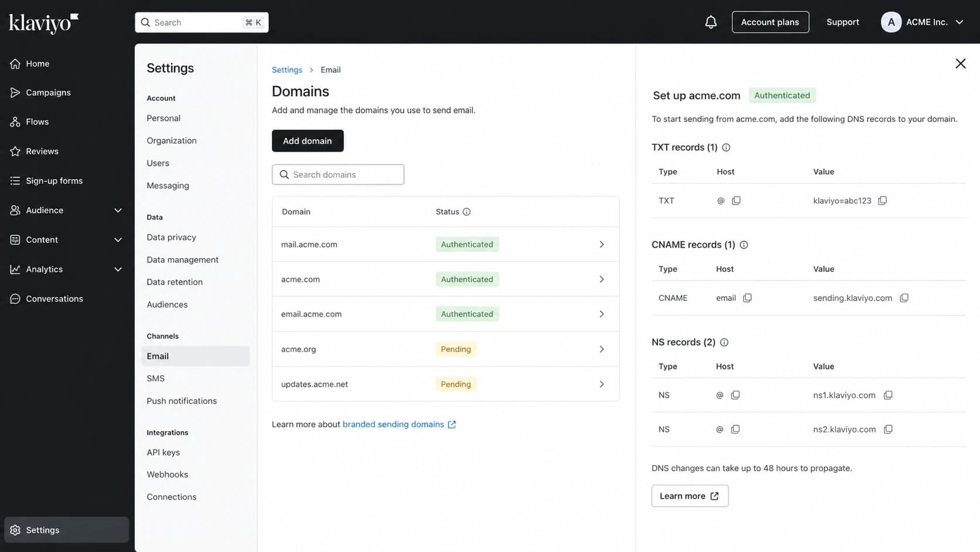The image size is (980, 552).
Task: Focus the top Search bar
Action: (202, 22)
